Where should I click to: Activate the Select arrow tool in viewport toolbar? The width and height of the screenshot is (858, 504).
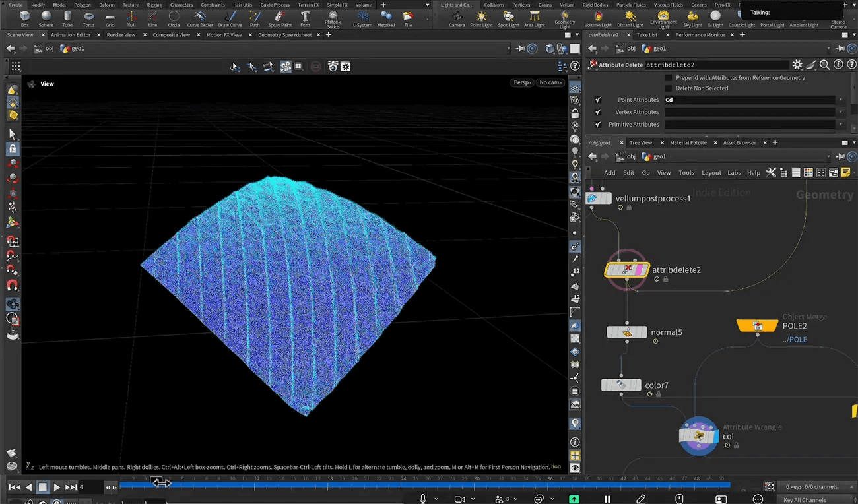coord(234,66)
